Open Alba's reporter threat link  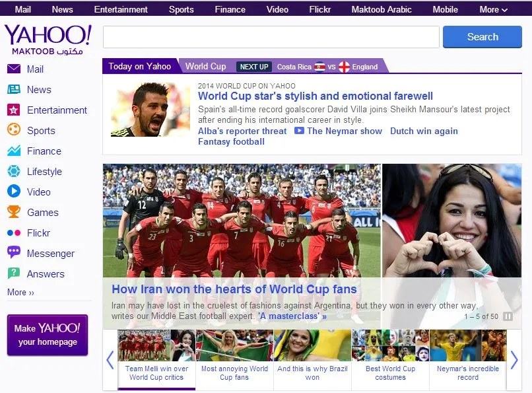tap(242, 131)
